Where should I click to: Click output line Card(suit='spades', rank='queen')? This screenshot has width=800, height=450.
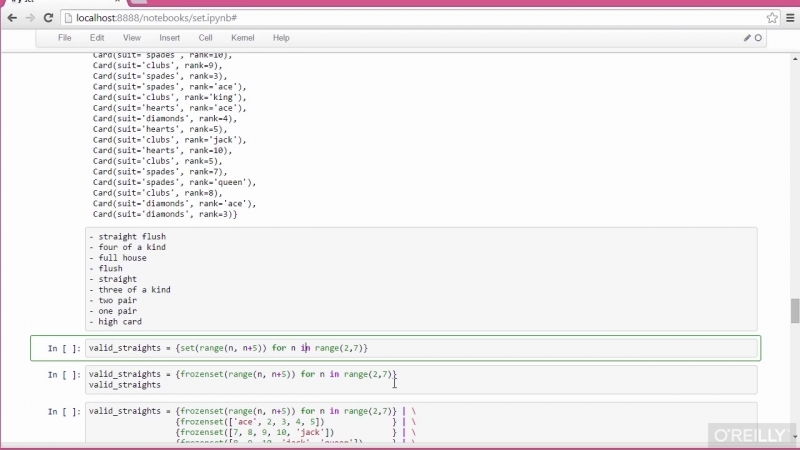click(x=174, y=183)
